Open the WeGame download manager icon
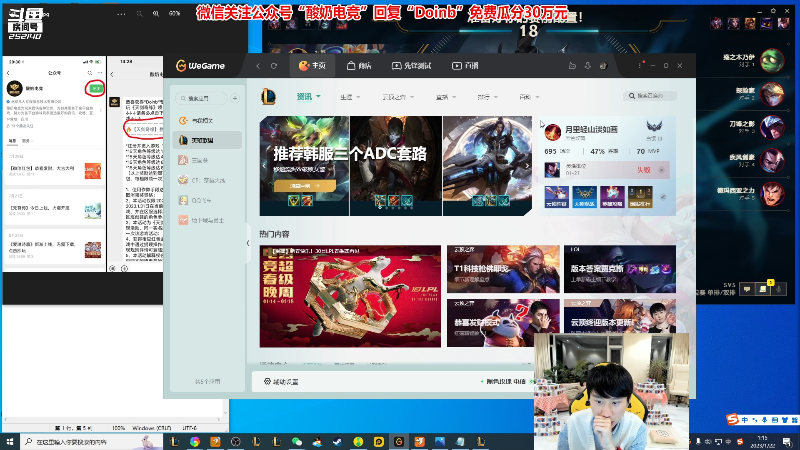The height and width of the screenshot is (450, 800). point(588,66)
